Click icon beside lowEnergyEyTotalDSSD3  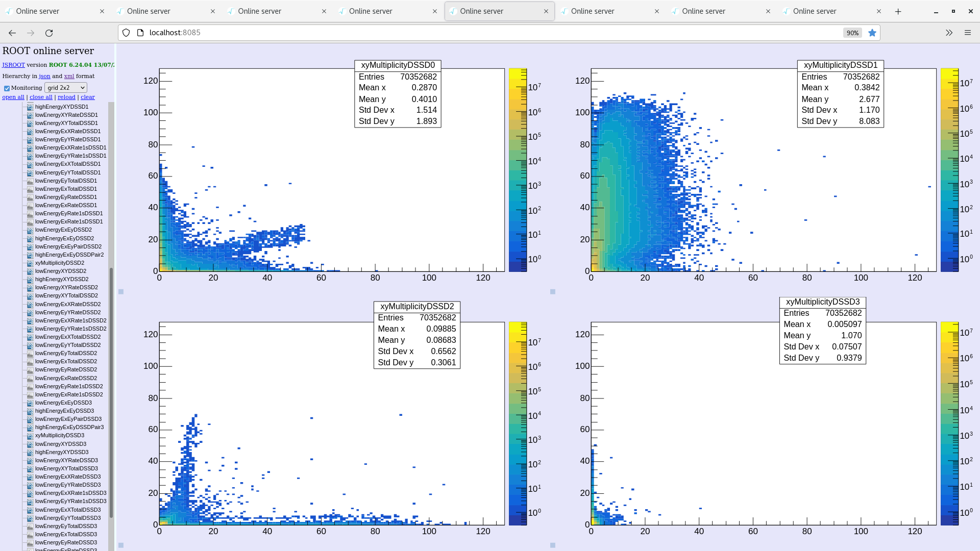(30, 527)
